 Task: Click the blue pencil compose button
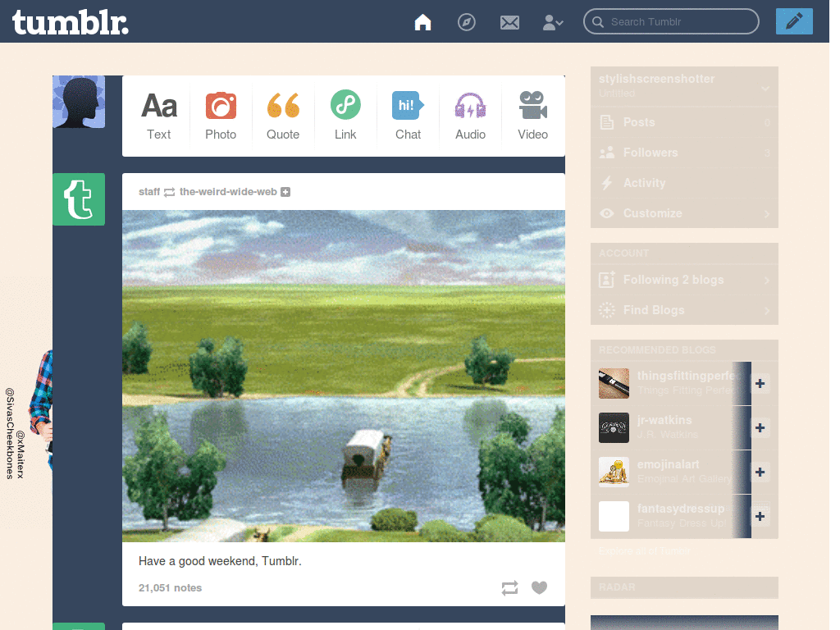coord(794,21)
